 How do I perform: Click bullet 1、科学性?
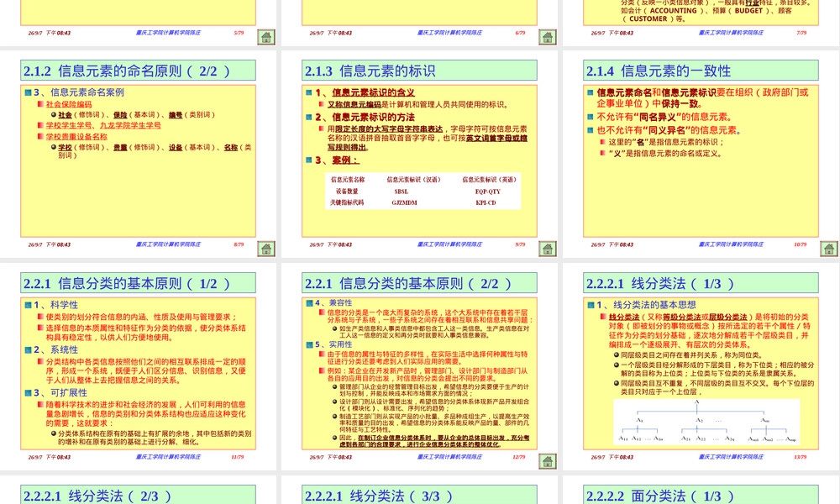(x=55, y=305)
